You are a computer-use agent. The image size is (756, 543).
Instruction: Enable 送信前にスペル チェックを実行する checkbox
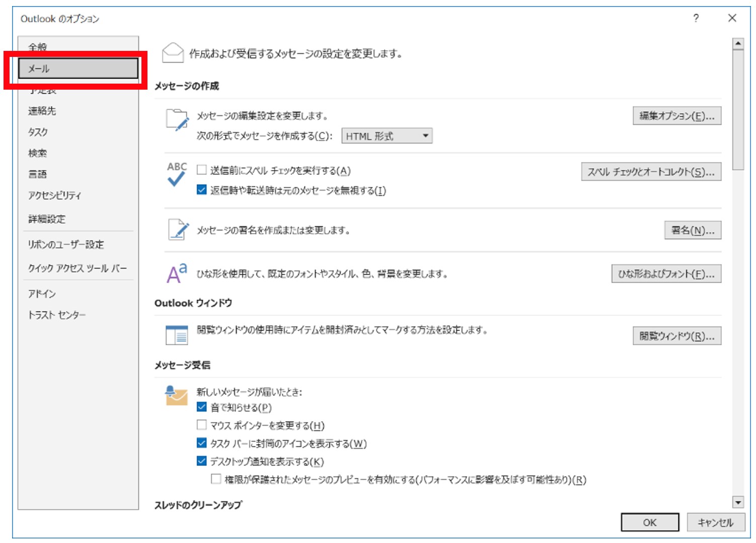point(202,170)
